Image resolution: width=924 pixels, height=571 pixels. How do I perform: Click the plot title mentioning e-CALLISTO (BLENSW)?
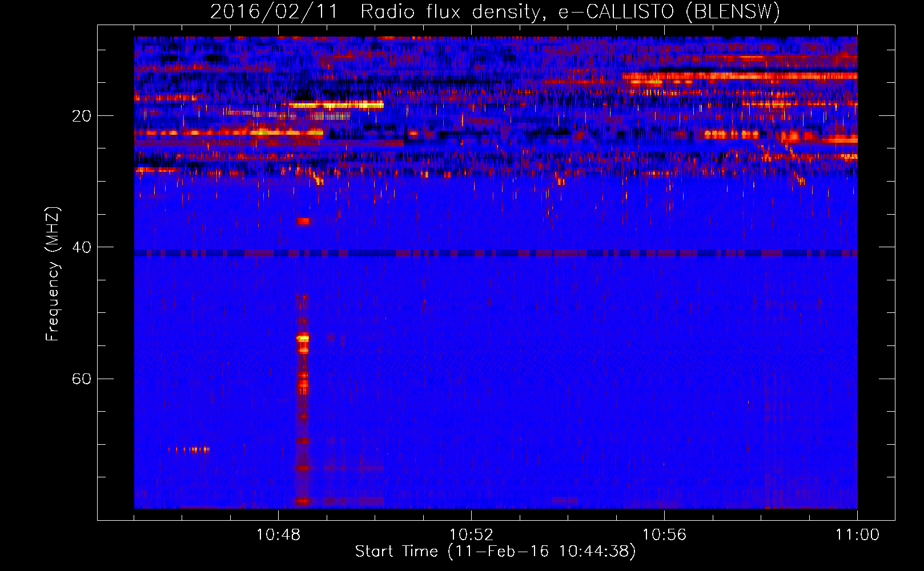pos(495,11)
